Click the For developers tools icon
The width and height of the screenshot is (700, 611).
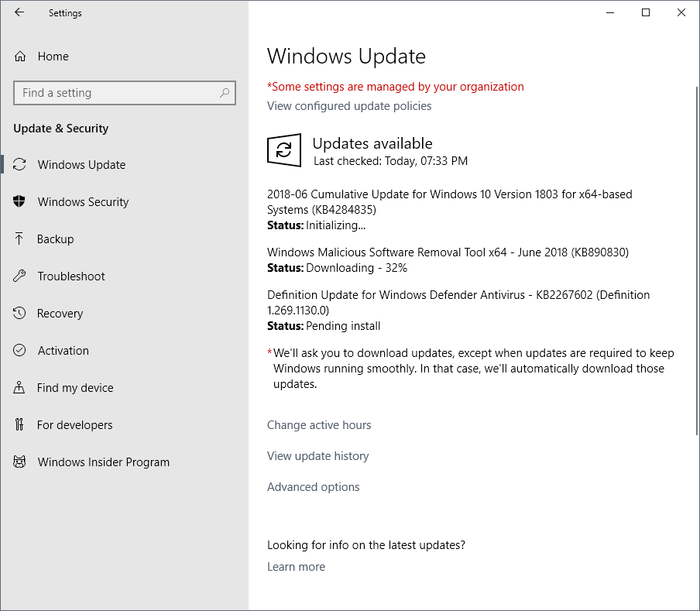[x=19, y=424]
